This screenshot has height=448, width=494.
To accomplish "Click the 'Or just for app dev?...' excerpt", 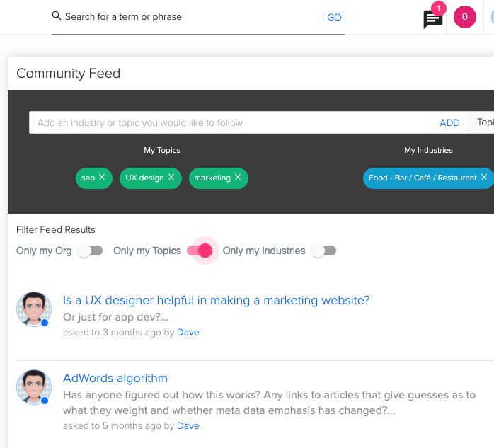I will point(115,317).
